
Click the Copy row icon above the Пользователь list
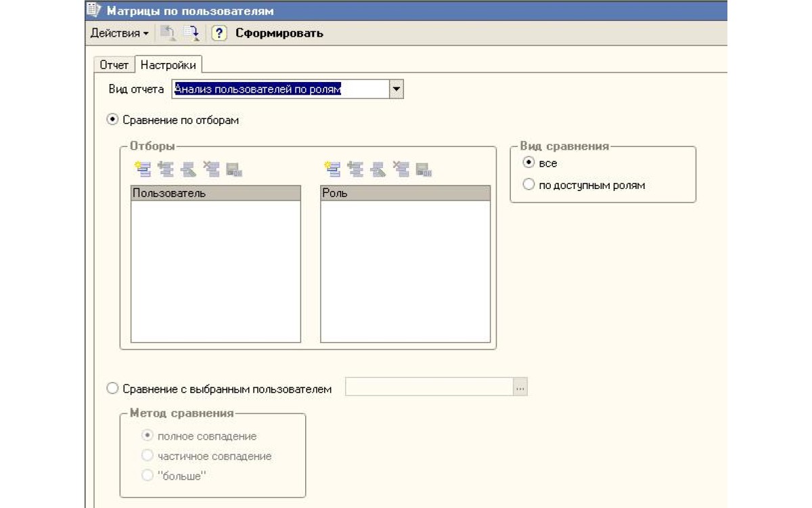pyautogui.click(x=165, y=169)
